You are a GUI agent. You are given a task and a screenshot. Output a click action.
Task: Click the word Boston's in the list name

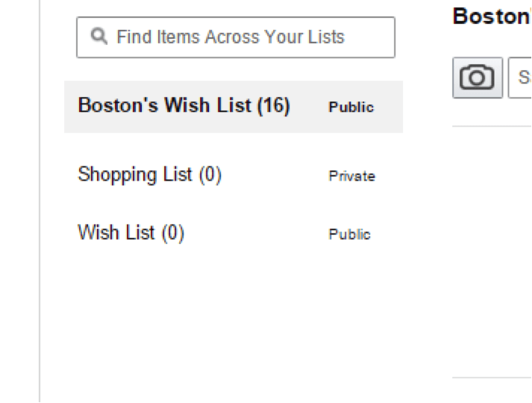click(x=118, y=104)
